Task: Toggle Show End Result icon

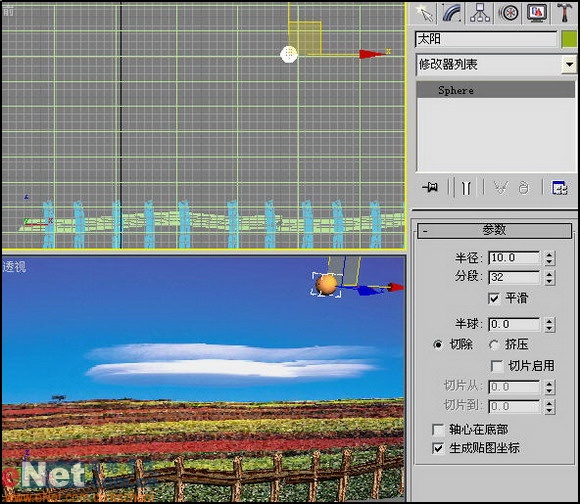Action: point(466,187)
